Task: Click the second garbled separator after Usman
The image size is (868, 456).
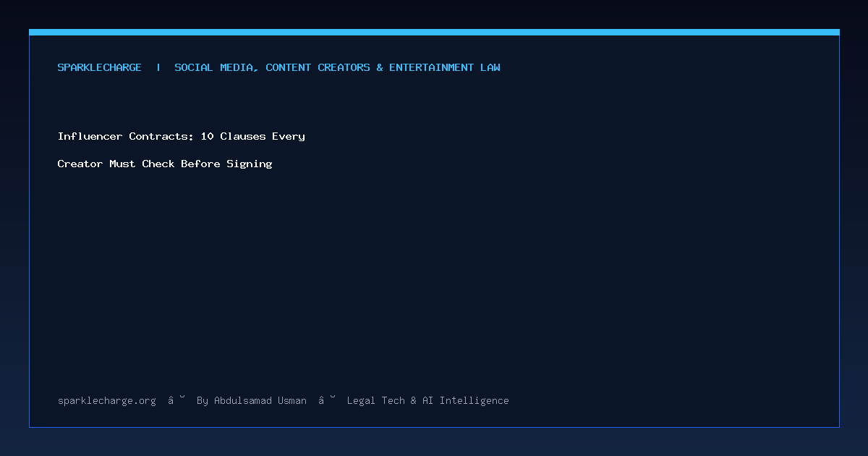Action: (x=327, y=400)
